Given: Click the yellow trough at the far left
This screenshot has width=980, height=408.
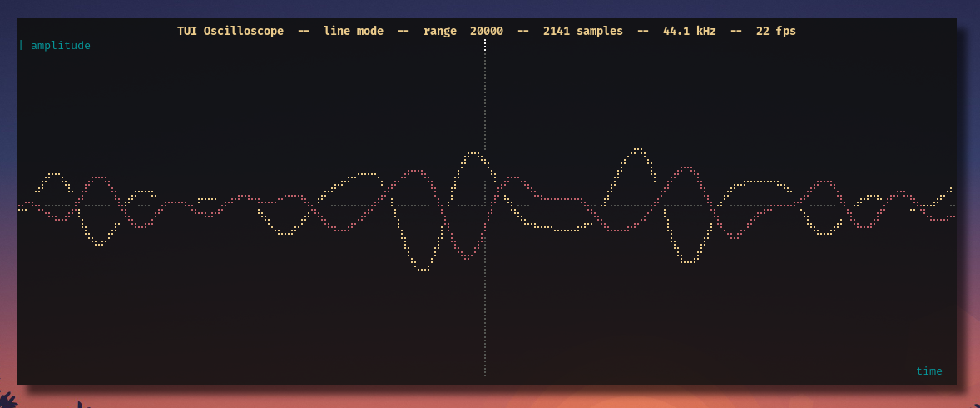Looking at the screenshot, I should 98,243.
